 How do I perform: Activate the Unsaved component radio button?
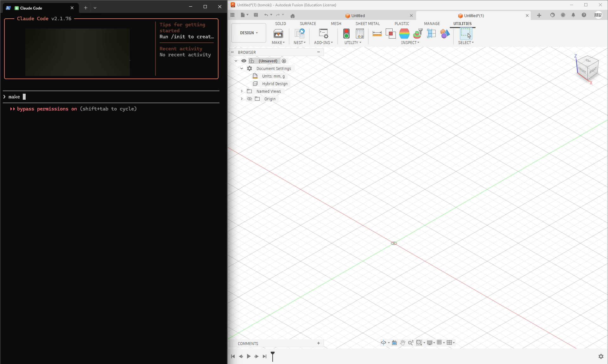tap(284, 61)
